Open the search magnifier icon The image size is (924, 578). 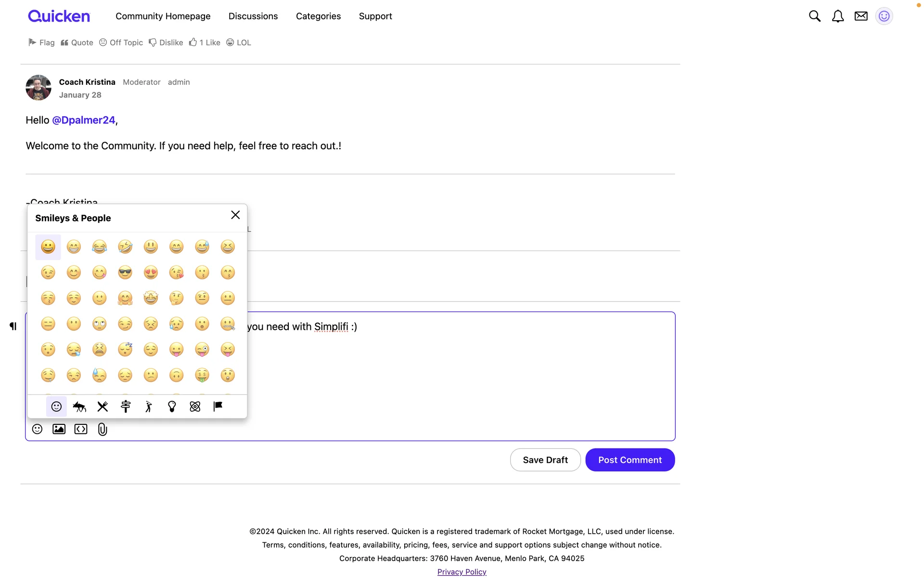click(814, 16)
